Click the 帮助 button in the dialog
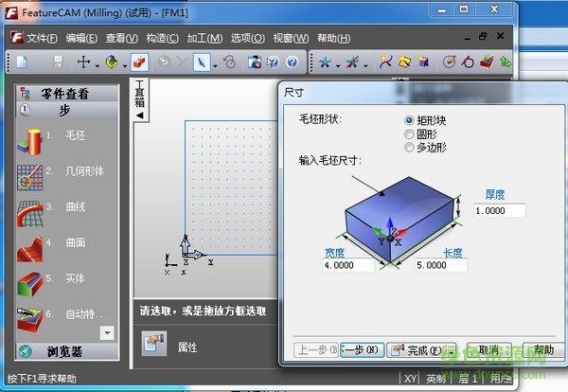Screen dimensions: 568x392 click(542, 350)
